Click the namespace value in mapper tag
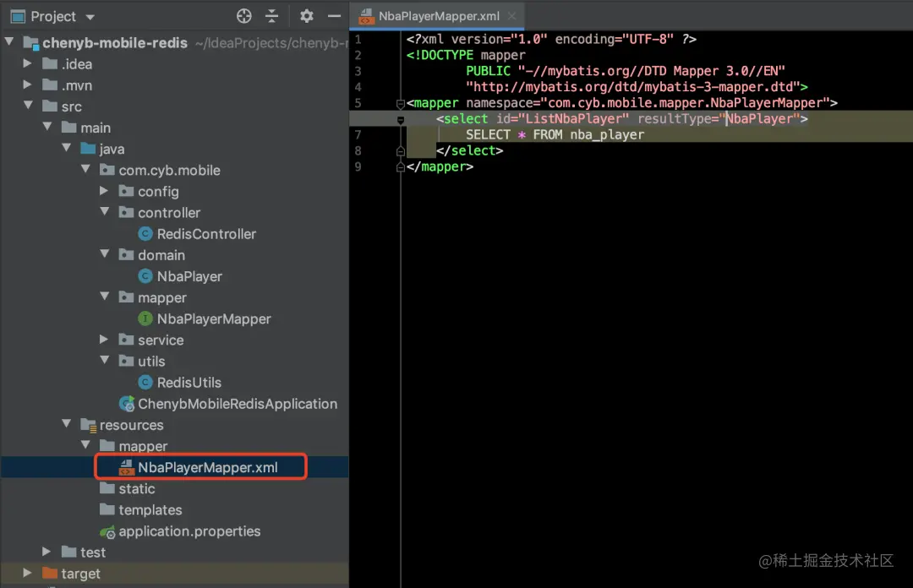The height and width of the screenshot is (588, 913). coord(685,103)
